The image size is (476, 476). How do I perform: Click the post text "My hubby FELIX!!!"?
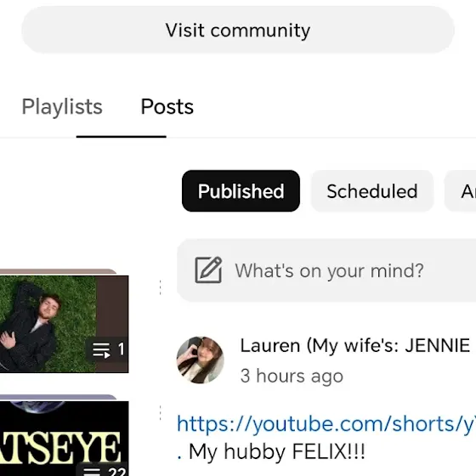pyautogui.click(x=276, y=451)
